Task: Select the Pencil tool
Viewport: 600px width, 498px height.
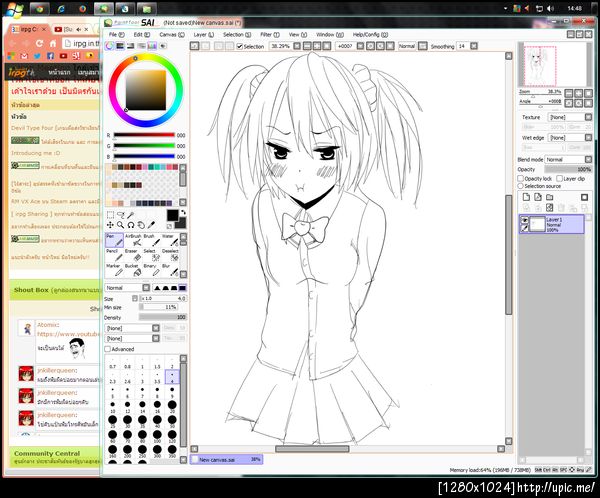Action: coord(114,255)
